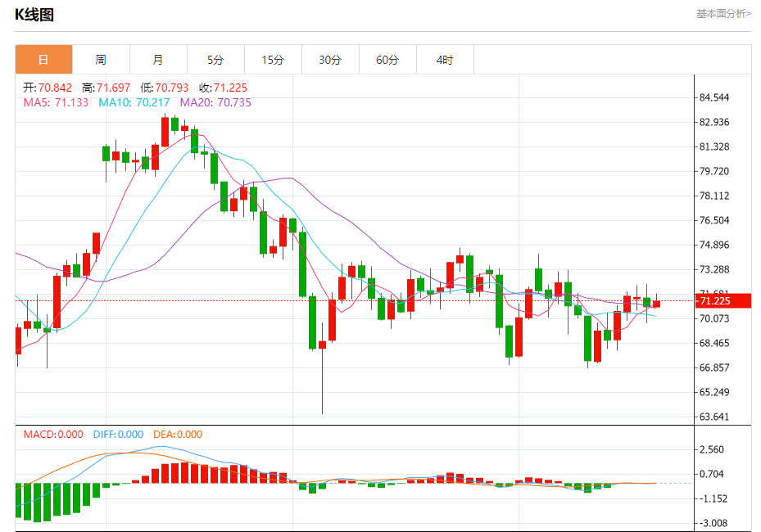This screenshot has height=532, width=761.
Task: Click the 79.720 price axis label
Action: pos(714,171)
